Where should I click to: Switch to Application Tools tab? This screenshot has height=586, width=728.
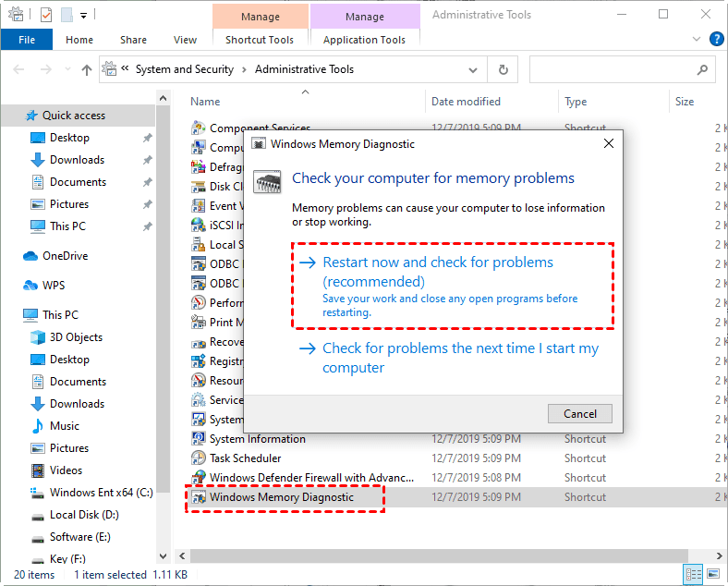(364, 40)
